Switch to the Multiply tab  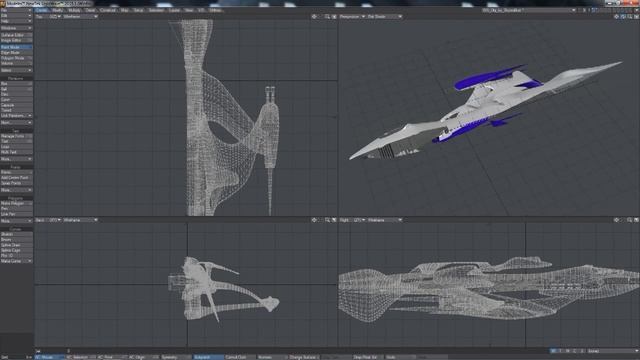pyautogui.click(x=74, y=10)
